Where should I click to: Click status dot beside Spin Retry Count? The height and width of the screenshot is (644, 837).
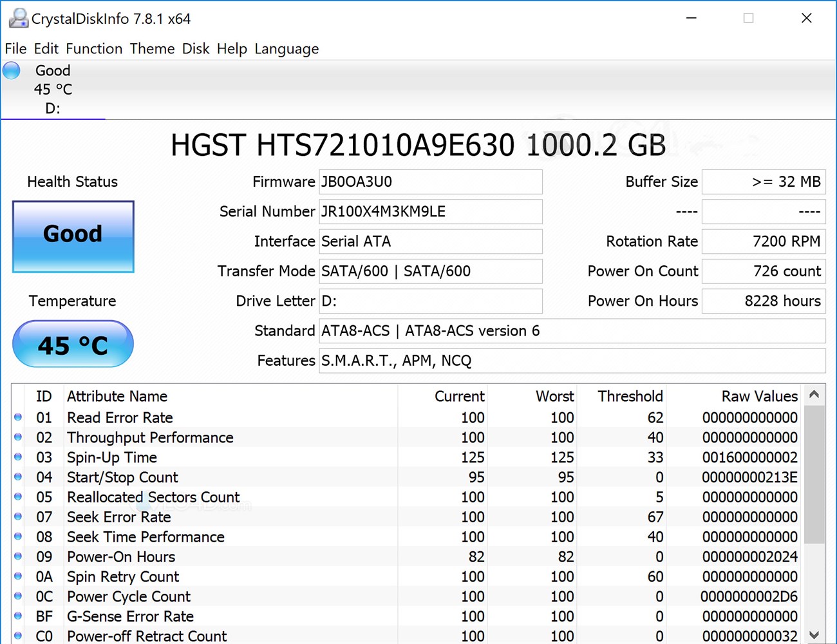pyautogui.click(x=18, y=577)
